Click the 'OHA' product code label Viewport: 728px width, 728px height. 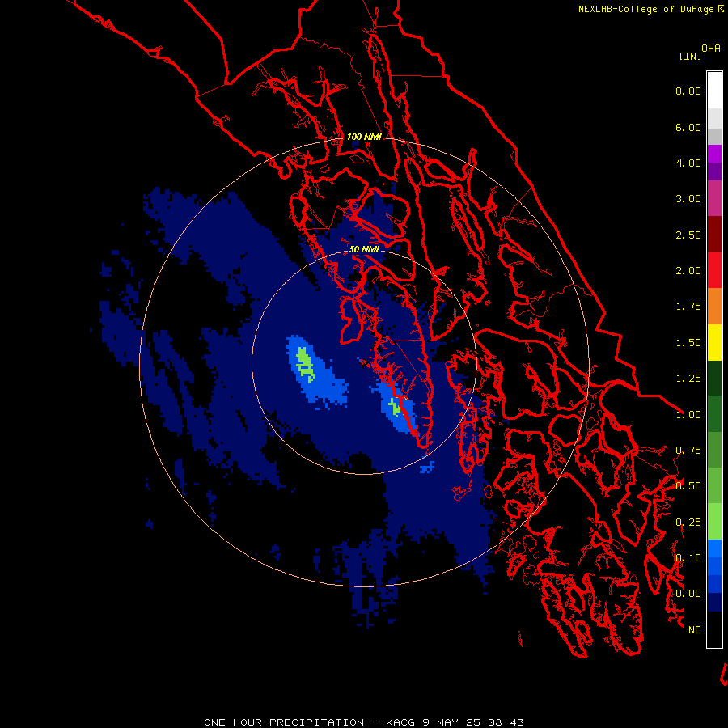pos(711,49)
